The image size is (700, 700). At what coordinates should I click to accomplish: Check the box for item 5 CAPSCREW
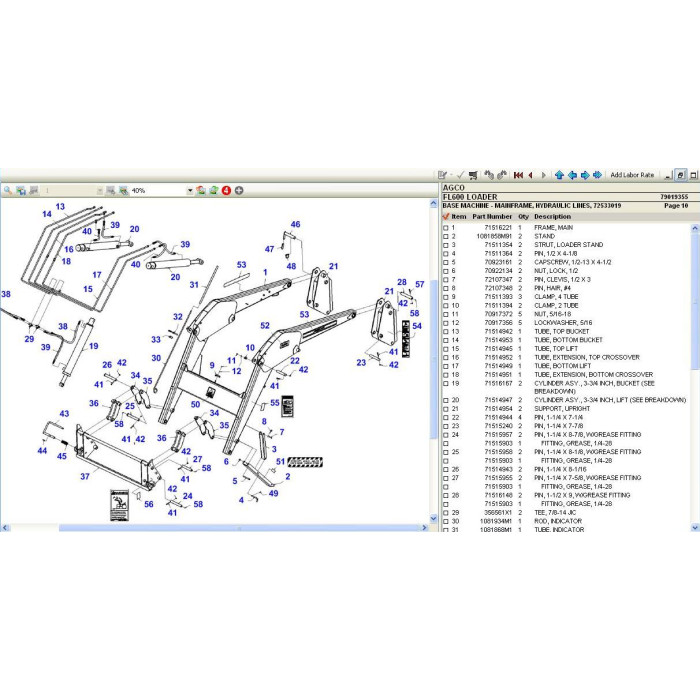tap(446, 262)
